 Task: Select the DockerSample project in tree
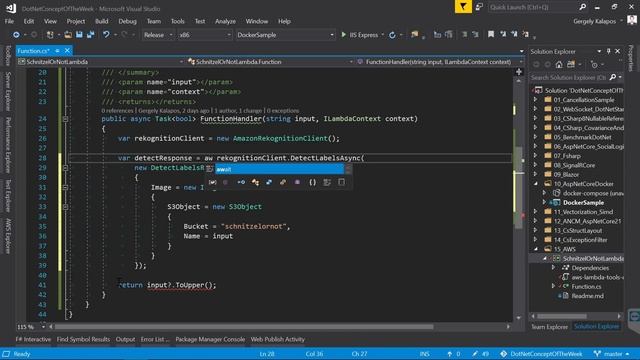pos(583,202)
